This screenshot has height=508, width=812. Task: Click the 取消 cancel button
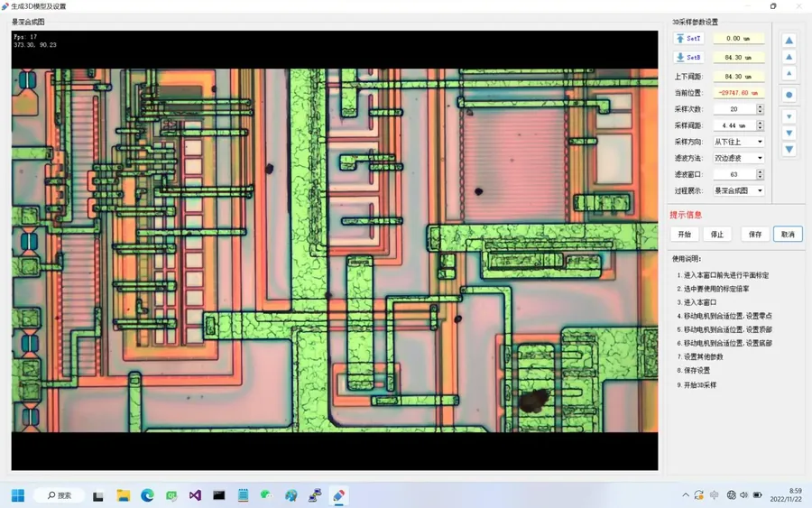click(x=788, y=234)
